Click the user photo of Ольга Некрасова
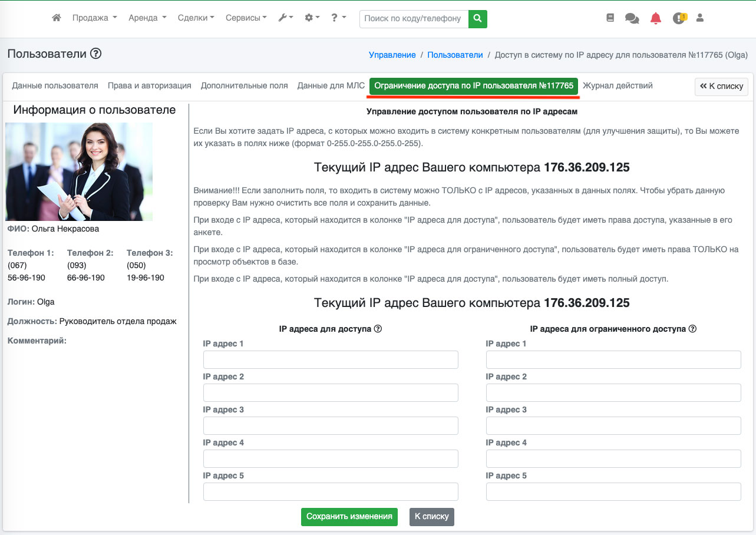 coord(79,171)
